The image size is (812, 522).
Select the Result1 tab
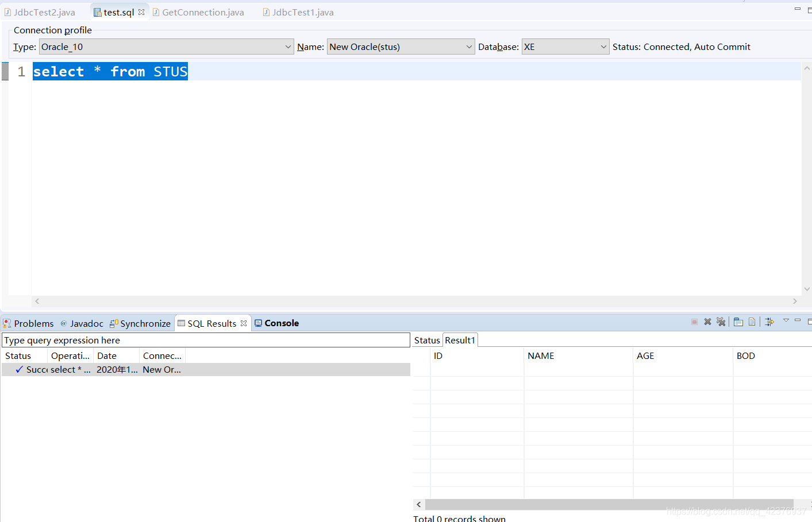coord(460,340)
